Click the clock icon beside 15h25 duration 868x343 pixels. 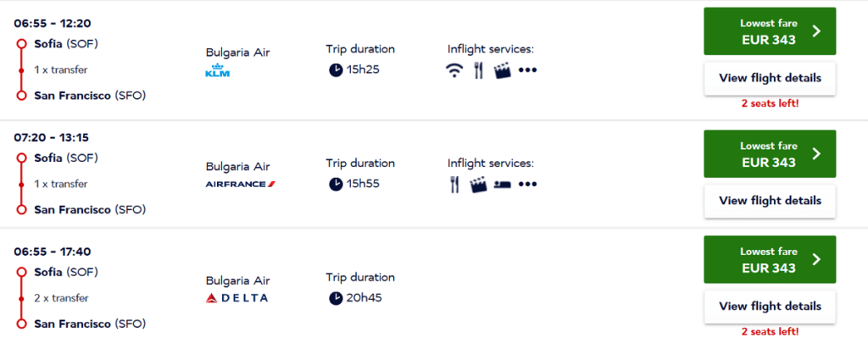tap(336, 70)
